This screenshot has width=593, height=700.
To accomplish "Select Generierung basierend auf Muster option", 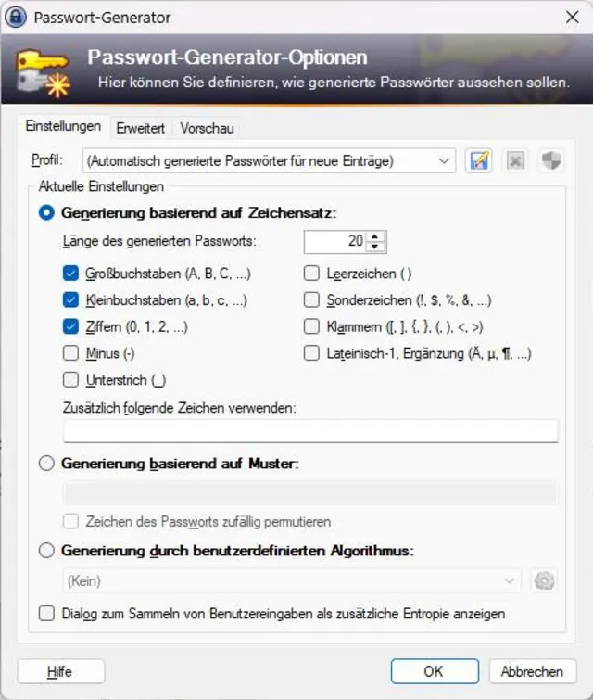I will point(46,464).
